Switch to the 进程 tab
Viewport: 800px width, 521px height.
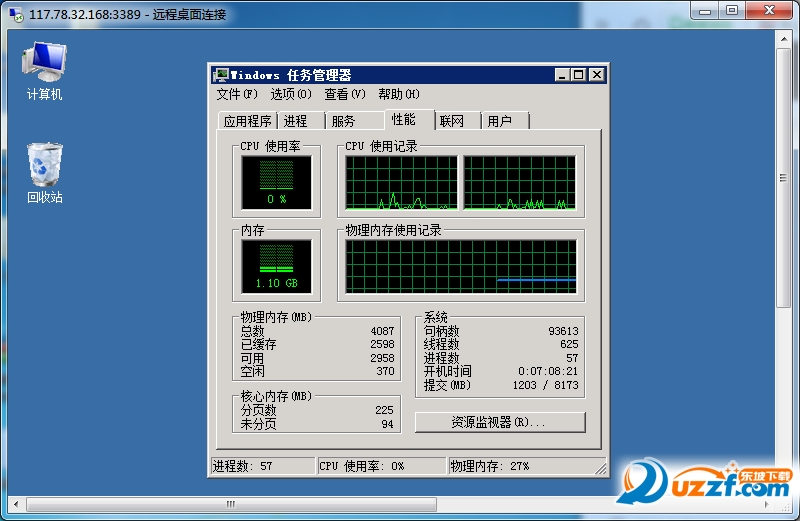pyautogui.click(x=301, y=121)
